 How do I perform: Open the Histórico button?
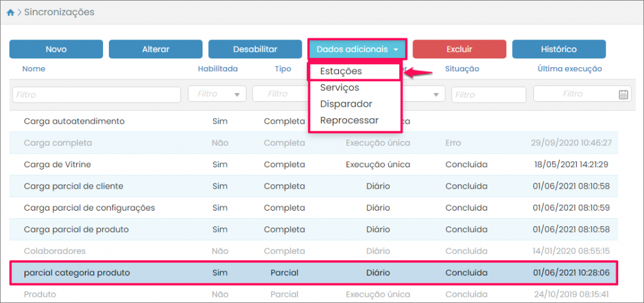pyautogui.click(x=558, y=49)
